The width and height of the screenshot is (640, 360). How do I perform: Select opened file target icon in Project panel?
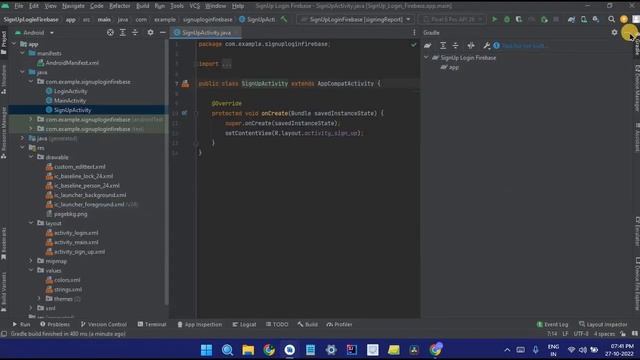[x=110, y=32]
